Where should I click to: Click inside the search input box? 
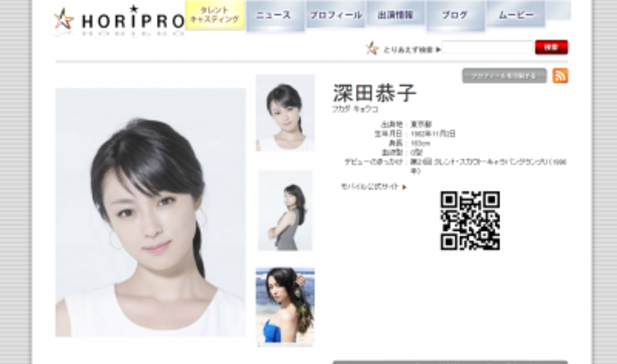(x=488, y=47)
